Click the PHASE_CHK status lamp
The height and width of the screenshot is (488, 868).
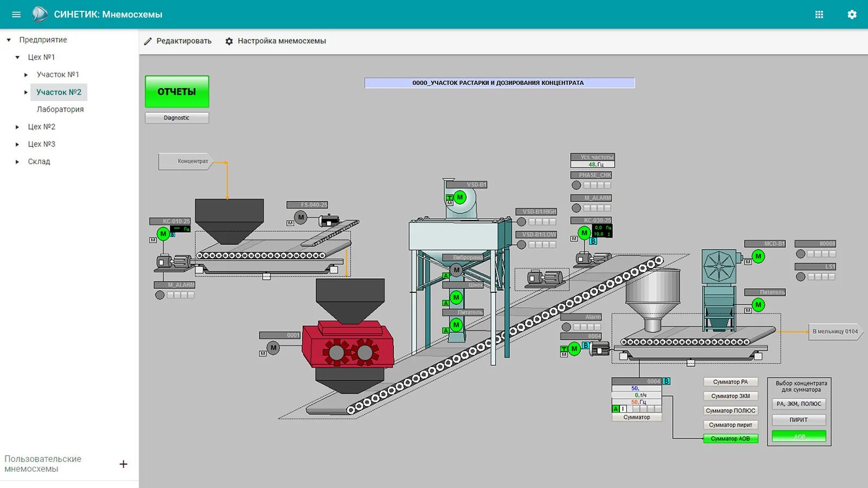pyautogui.click(x=576, y=185)
